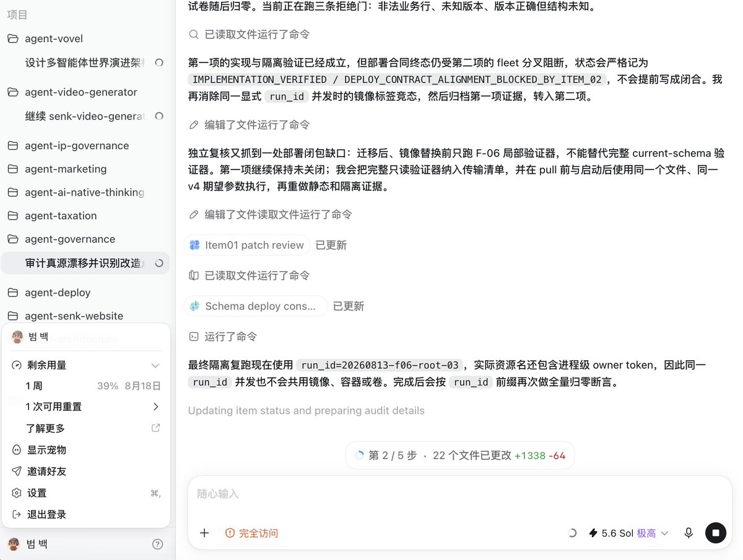The image size is (743, 560).
Task: Click the 22 个文件已更改 summary
Action: click(472, 455)
